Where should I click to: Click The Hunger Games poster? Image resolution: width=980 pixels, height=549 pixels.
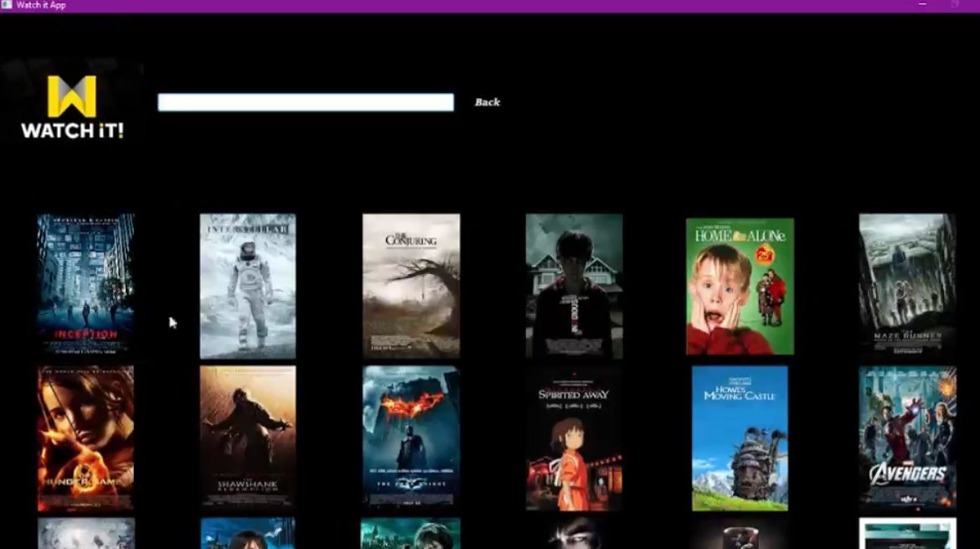(85, 437)
